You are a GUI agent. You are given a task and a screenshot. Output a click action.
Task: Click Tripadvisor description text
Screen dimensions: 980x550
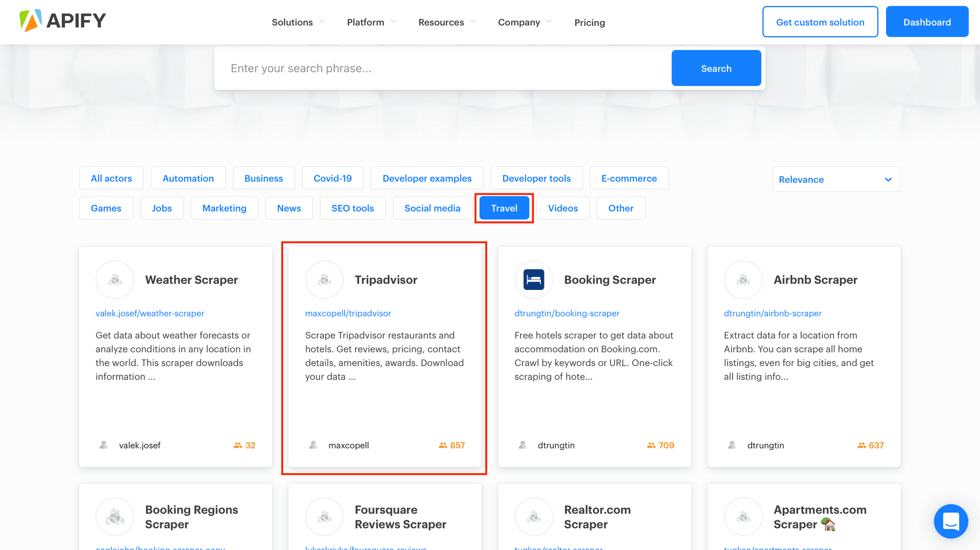(x=385, y=356)
